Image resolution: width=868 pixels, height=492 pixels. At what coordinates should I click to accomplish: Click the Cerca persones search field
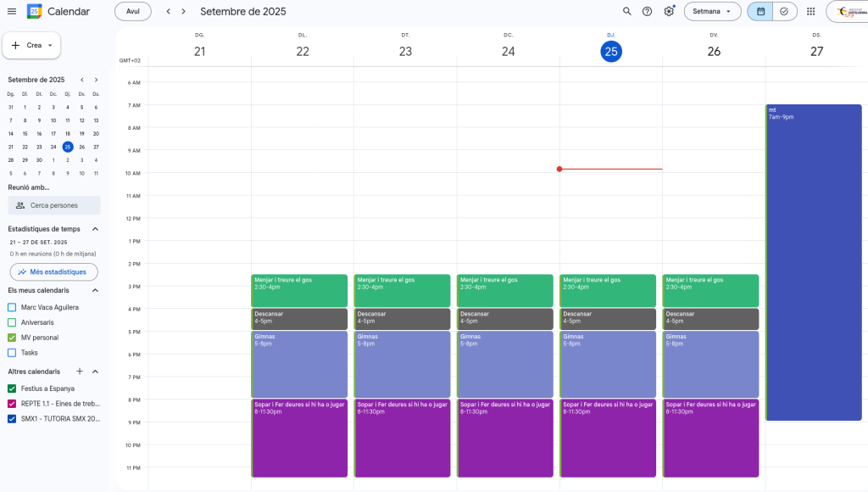pyautogui.click(x=54, y=205)
